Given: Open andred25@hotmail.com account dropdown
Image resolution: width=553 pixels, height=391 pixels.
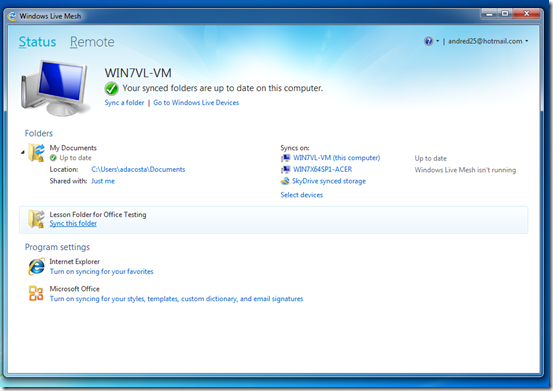Looking at the screenshot, I should point(488,41).
